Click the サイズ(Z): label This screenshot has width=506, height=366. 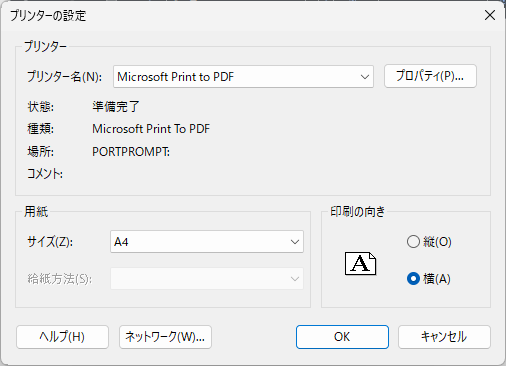point(50,241)
